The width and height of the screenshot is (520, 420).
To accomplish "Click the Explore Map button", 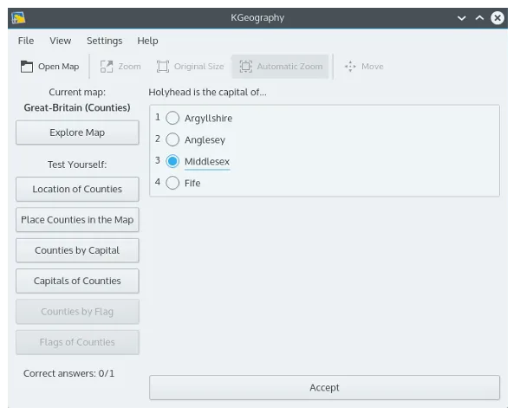I will (77, 132).
